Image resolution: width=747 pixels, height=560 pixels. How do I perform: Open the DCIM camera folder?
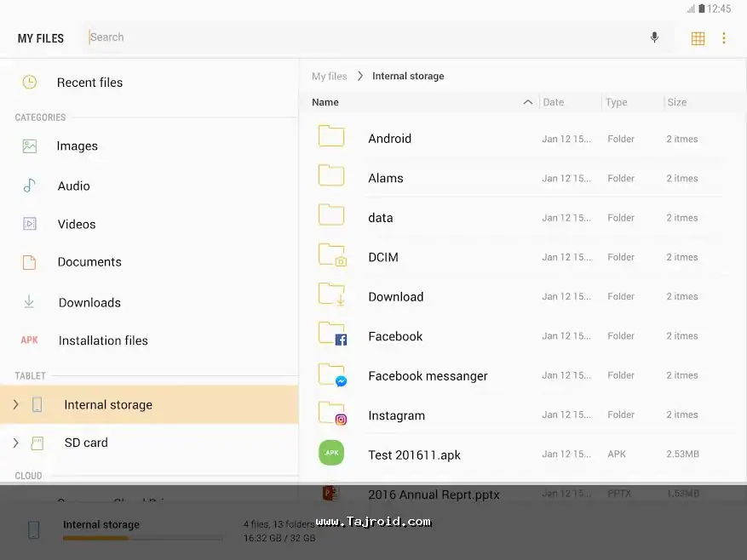(x=383, y=257)
